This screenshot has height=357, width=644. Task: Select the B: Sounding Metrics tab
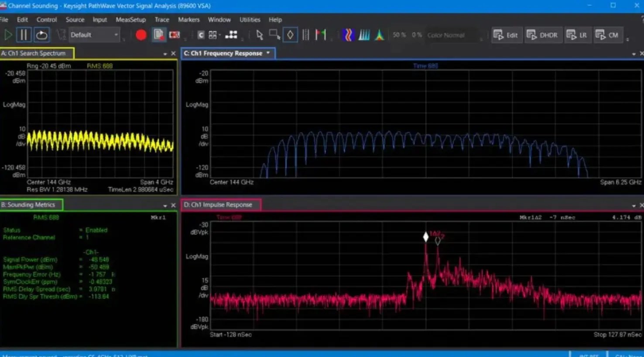click(31, 205)
